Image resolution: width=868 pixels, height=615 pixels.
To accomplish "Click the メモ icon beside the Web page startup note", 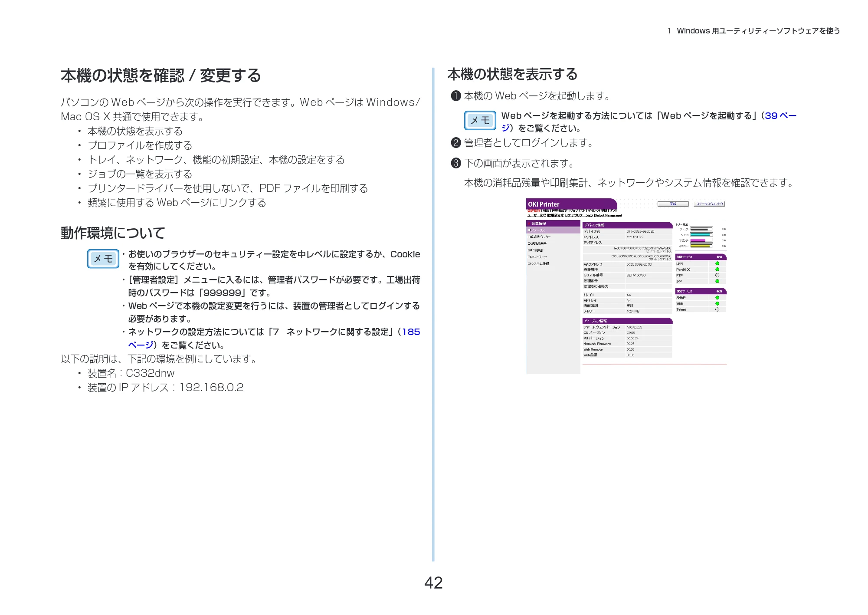I will coord(480,120).
